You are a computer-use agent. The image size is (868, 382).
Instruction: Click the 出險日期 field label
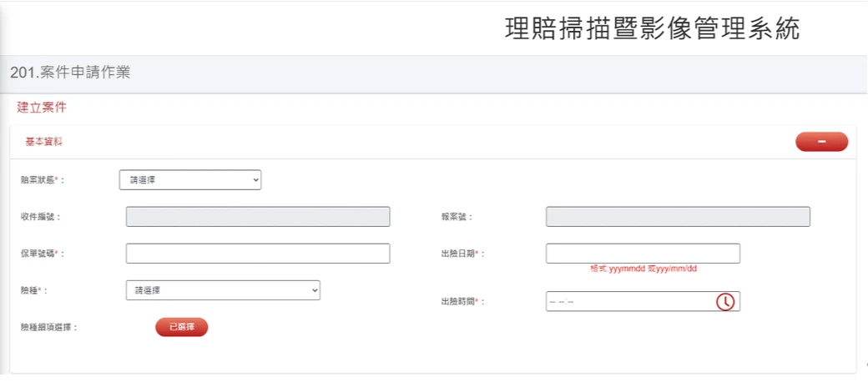(x=462, y=254)
